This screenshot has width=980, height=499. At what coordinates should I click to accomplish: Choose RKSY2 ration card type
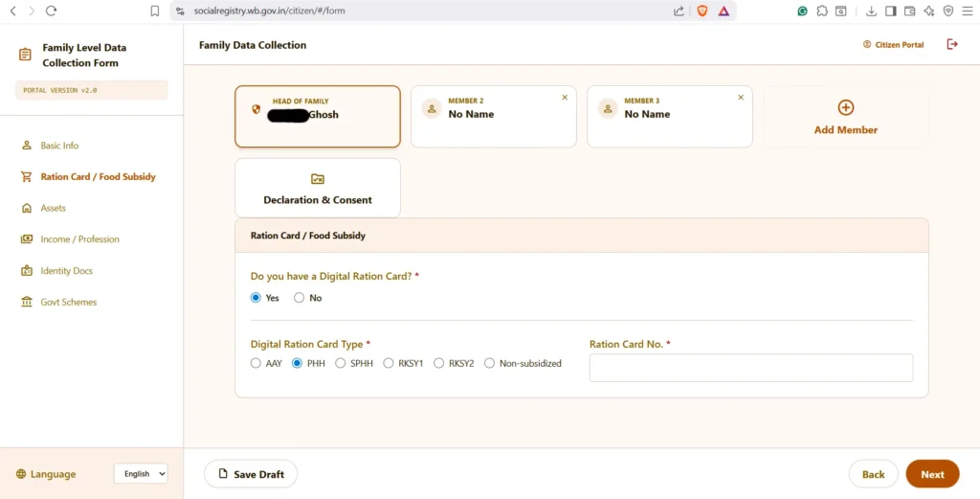(x=438, y=363)
